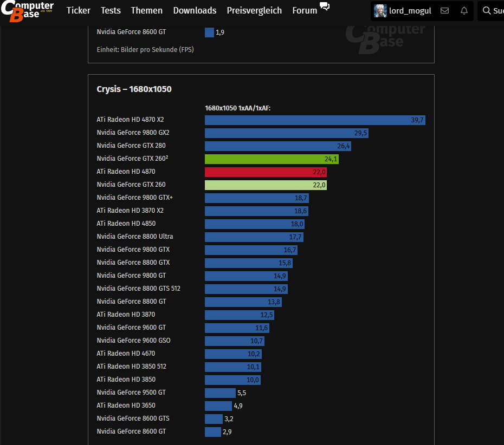The image size is (504, 445).
Task: Open the notifications bell icon
Action: click(464, 11)
